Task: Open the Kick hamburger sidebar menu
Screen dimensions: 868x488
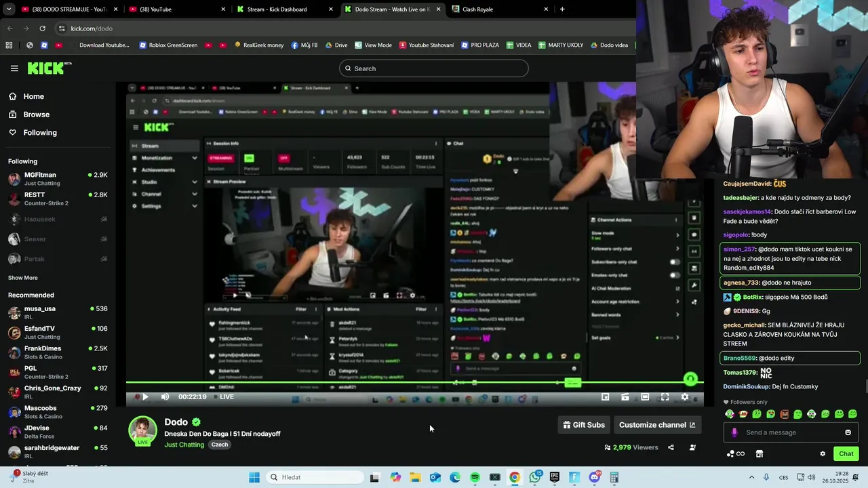Action: 14,68
